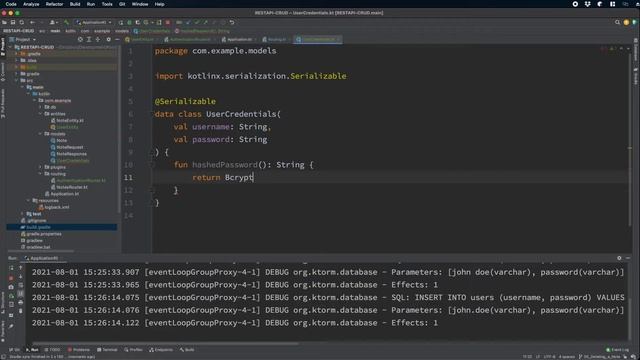Open the Terminal tool window tab

click(x=107, y=350)
